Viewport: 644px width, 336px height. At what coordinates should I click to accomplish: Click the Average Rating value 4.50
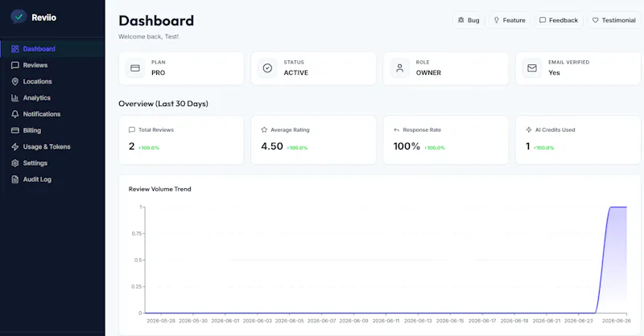coord(272,146)
